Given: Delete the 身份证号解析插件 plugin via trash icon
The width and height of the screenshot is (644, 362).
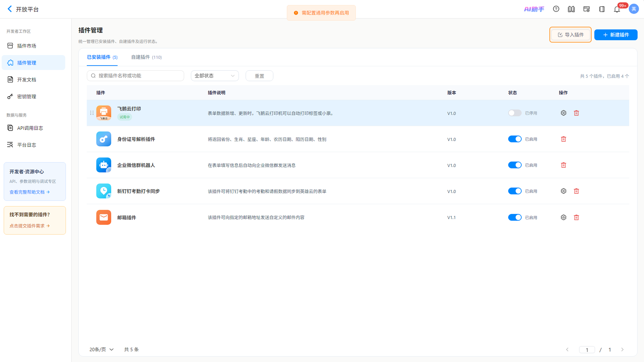Looking at the screenshot, I should (x=563, y=139).
